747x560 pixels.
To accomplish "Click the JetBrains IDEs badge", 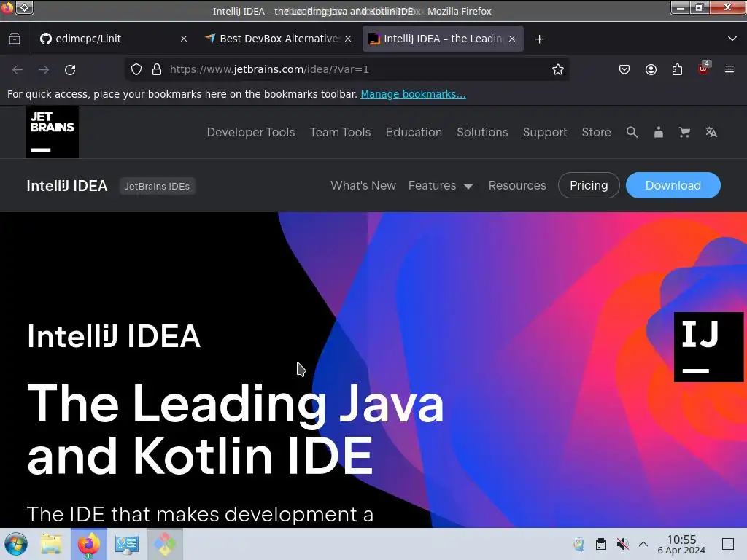I will (x=158, y=186).
